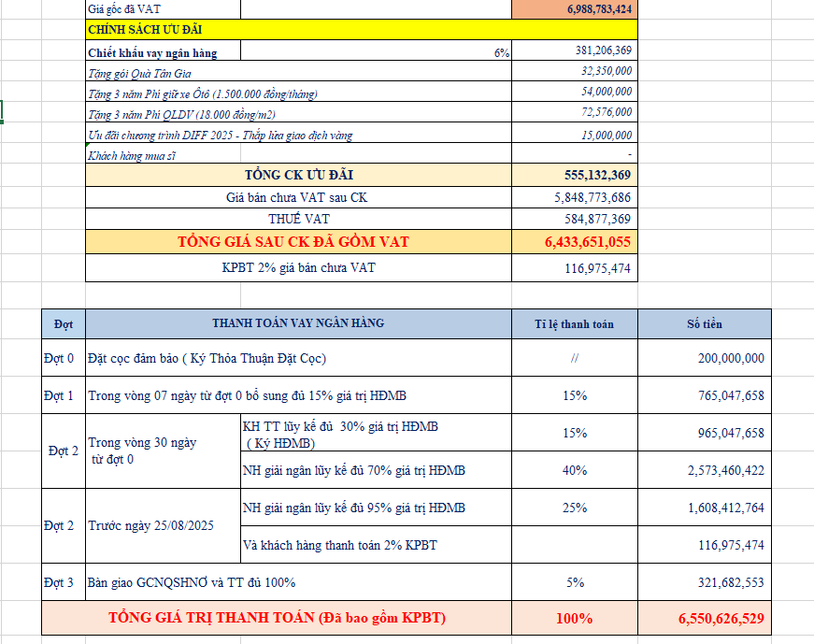Screen dimensions: 814x644
Task: Select the 6,988,783,424 base price cell
Action: [x=574, y=8]
